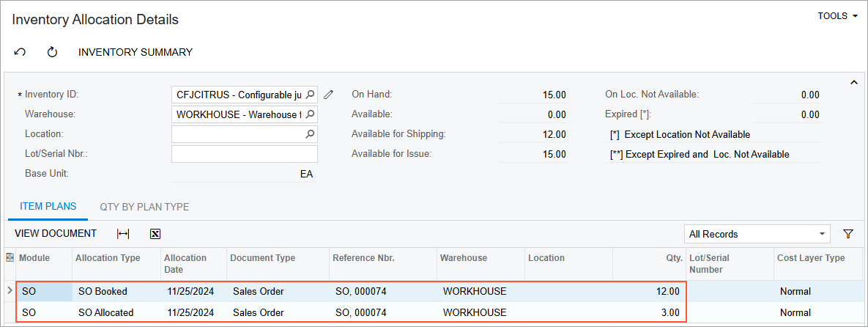
Task: Sort by Qty. column header
Action: [x=649, y=263]
